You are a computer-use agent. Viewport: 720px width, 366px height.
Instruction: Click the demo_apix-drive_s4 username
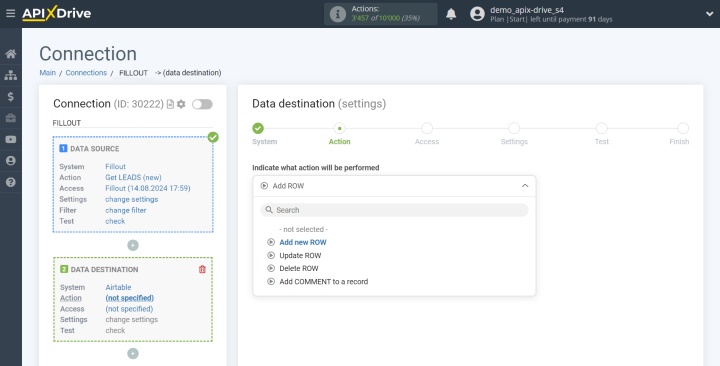(x=527, y=10)
